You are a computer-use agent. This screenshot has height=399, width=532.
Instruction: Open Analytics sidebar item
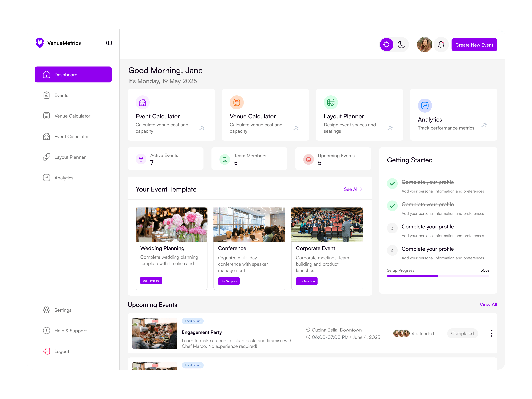tap(73, 178)
